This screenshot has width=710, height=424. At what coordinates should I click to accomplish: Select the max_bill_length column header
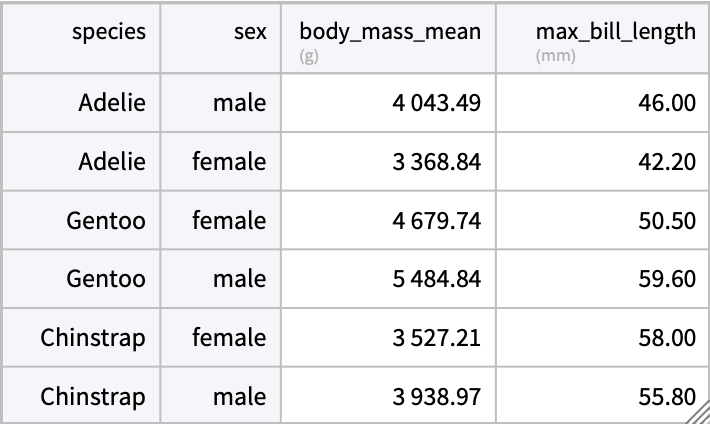[x=615, y=32]
